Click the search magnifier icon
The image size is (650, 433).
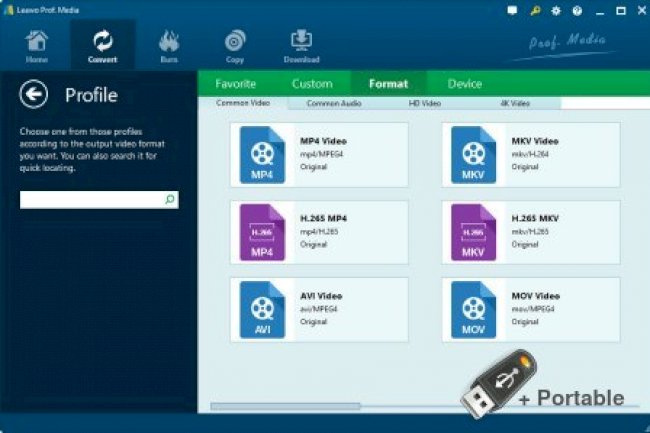tap(170, 200)
